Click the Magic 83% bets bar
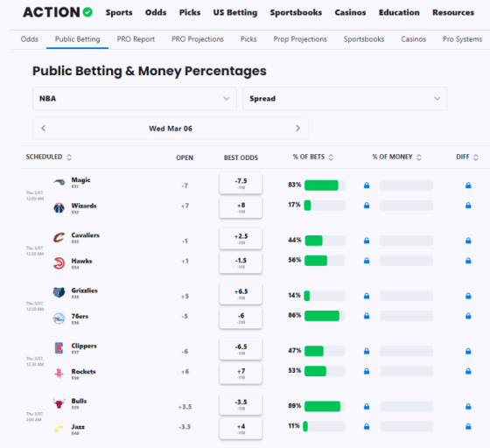The image size is (490, 448). pos(325,185)
